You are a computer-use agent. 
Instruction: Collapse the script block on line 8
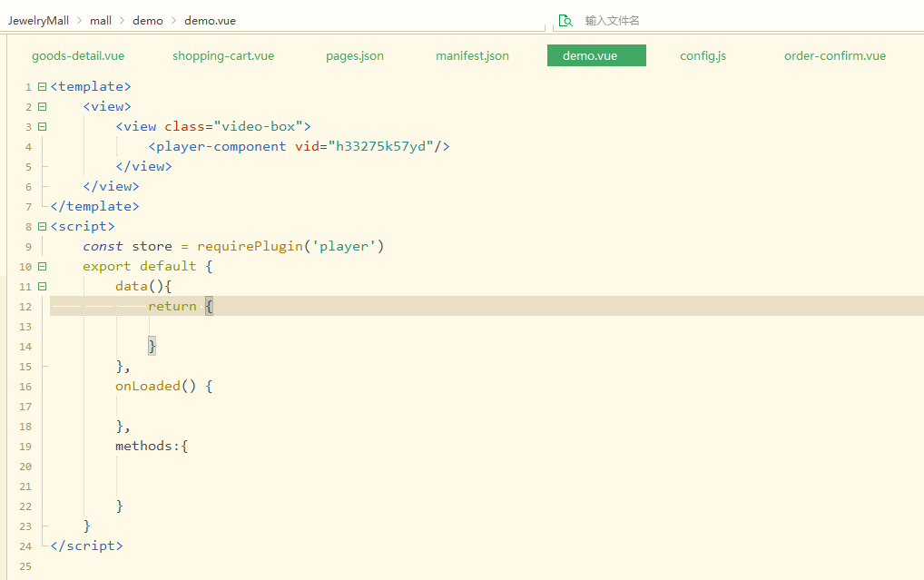[x=42, y=226]
